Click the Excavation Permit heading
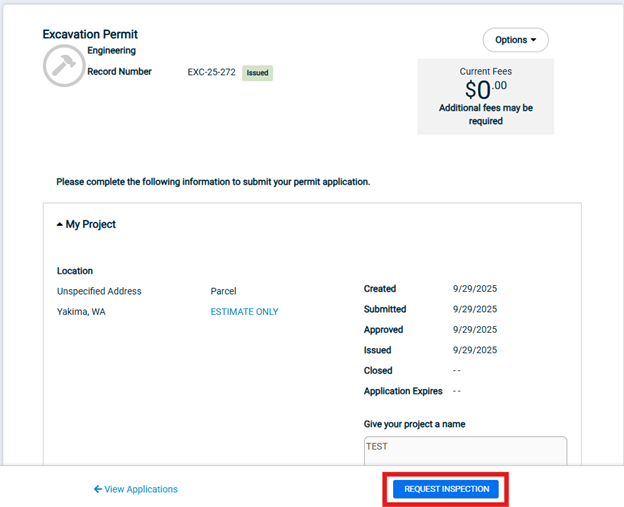The image size is (624, 507). [91, 34]
